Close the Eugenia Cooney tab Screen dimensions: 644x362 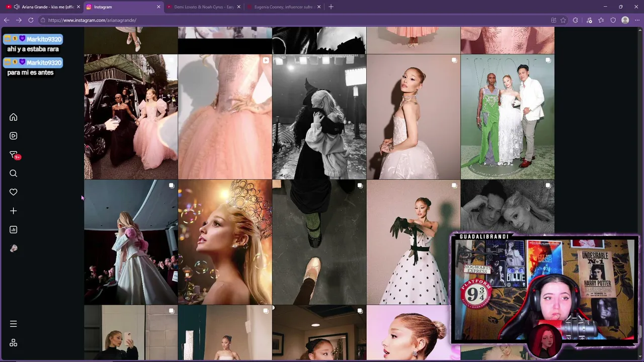point(319,7)
